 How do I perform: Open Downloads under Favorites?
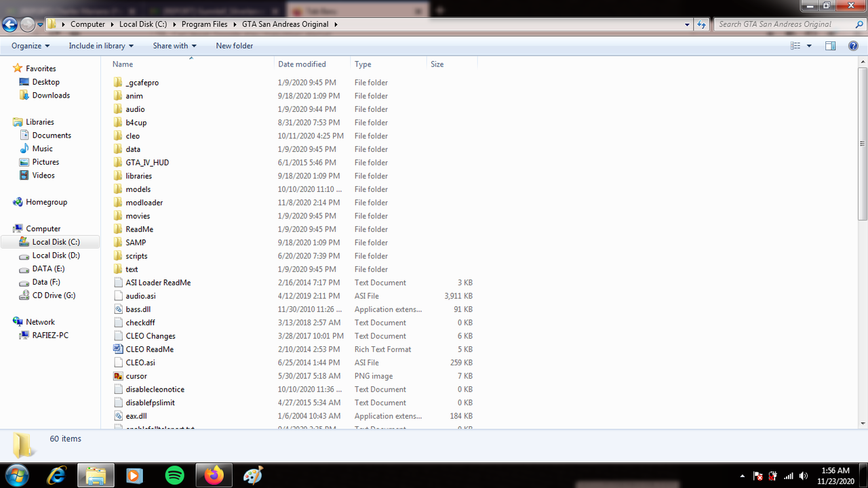(51, 96)
